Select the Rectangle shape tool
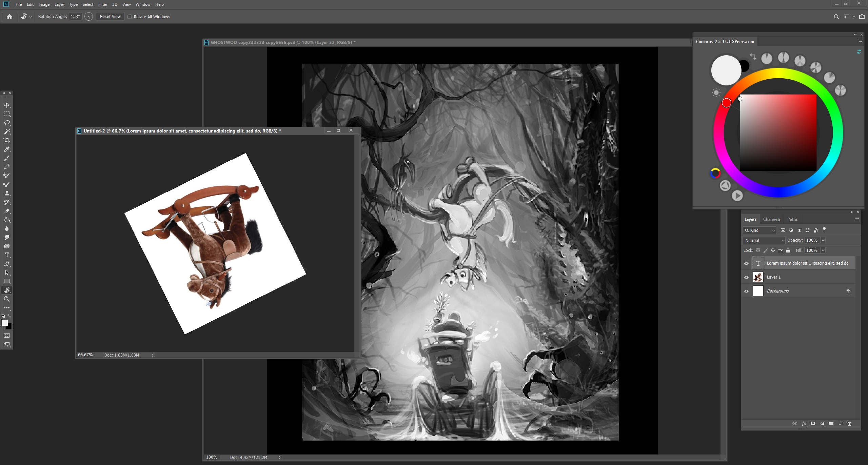This screenshot has width=868, height=465. (x=7, y=281)
